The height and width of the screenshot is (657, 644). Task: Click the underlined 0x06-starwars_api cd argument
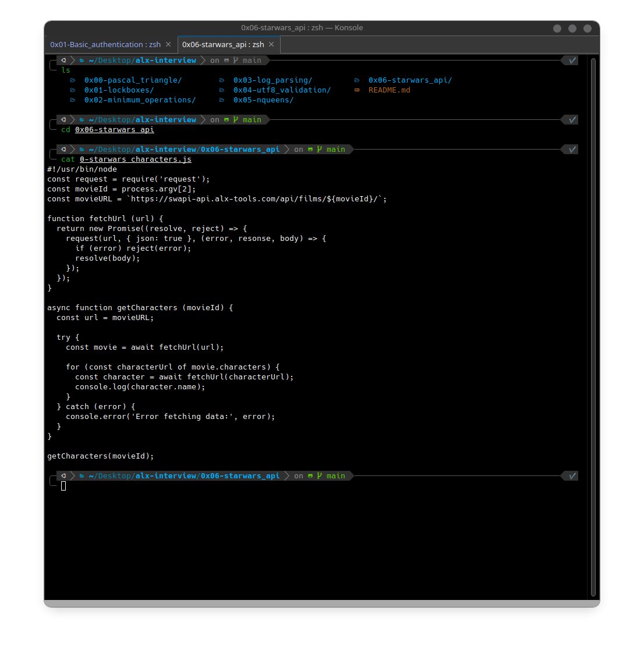click(x=115, y=129)
